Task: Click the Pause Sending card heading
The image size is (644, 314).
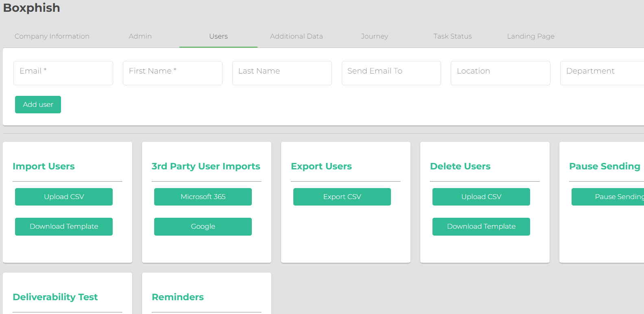Action: 605,166
